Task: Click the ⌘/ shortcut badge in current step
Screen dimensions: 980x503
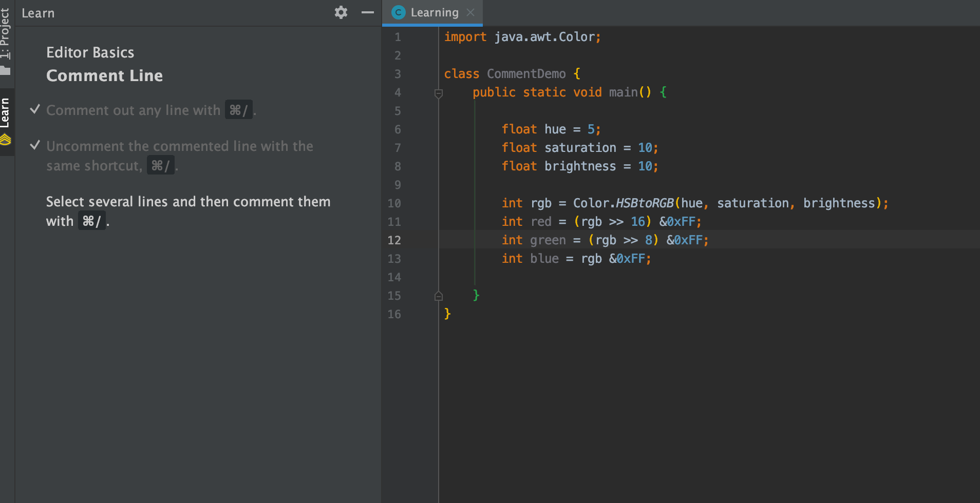Action: (x=92, y=221)
